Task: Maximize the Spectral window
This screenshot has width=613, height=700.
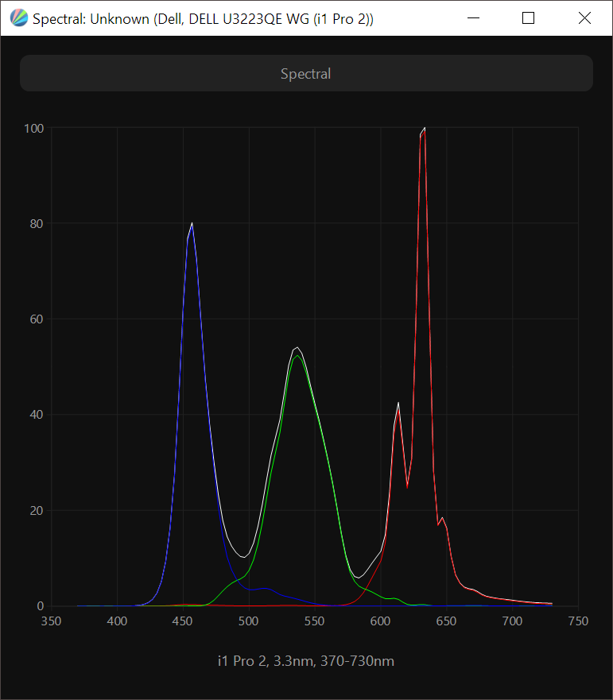Action: (528, 18)
